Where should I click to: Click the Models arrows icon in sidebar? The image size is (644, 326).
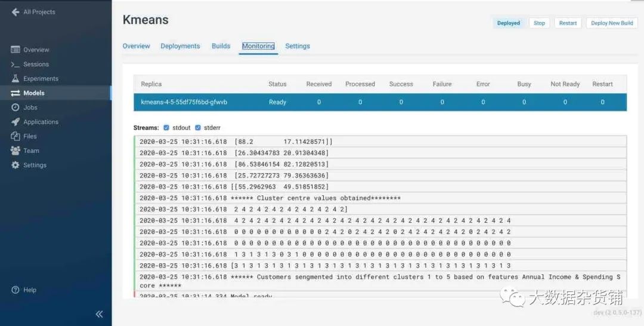(x=15, y=93)
